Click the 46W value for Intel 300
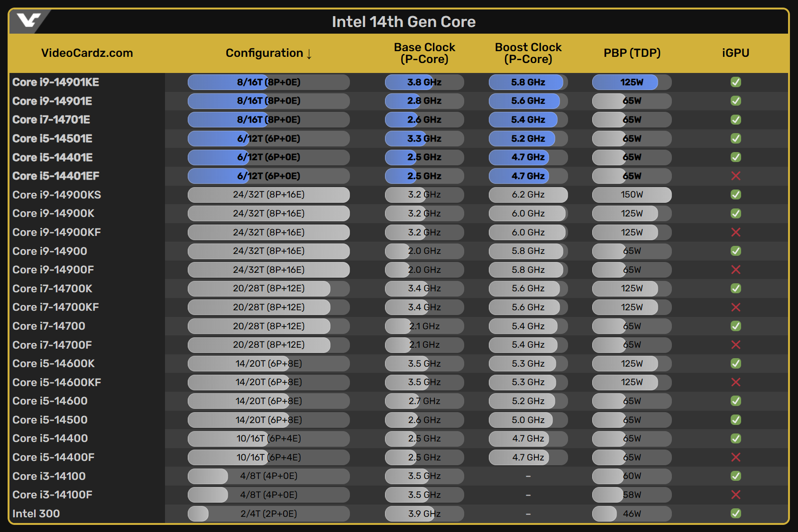Image resolution: width=798 pixels, height=532 pixels. tap(632, 514)
